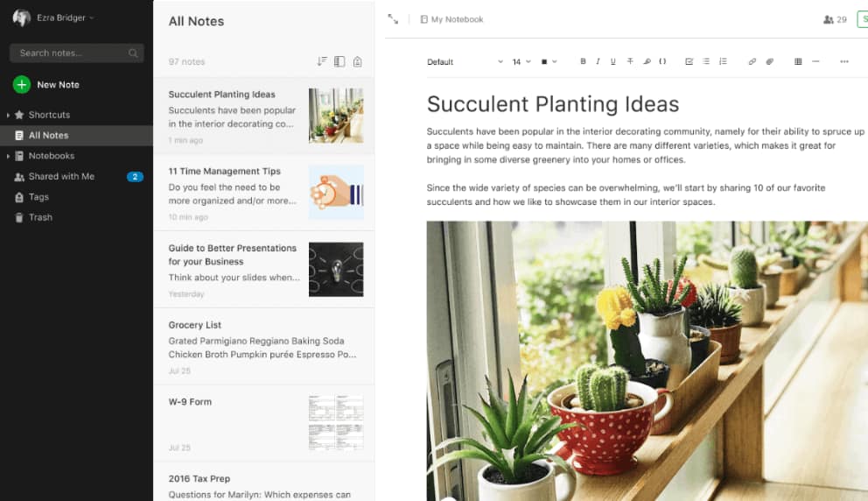Viewport: 868px width, 501px height.
Task: Toggle italic formatting
Action: [x=598, y=61]
